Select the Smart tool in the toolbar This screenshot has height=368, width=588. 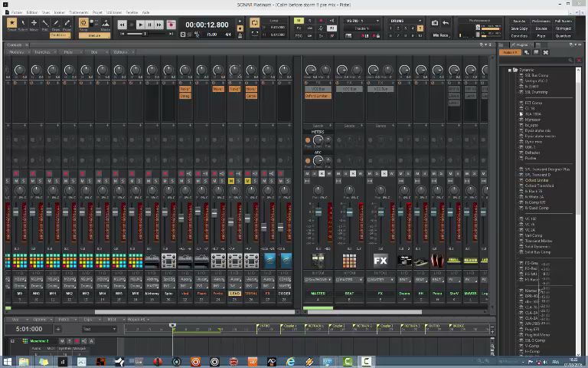[x=12, y=25]
